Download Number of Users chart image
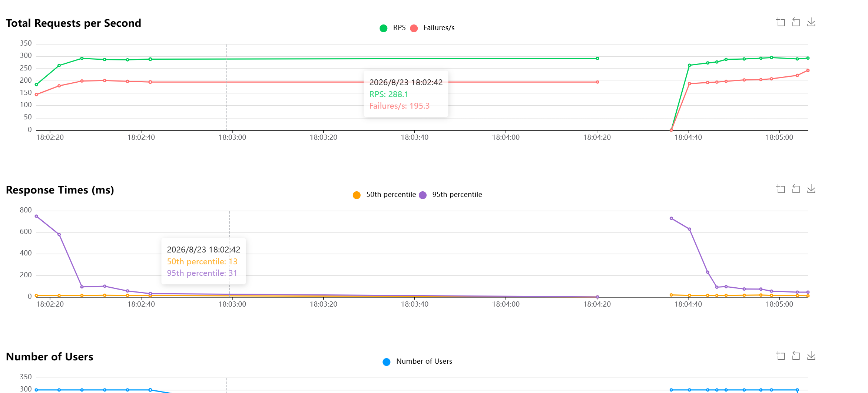The width and height of the screenshot is (868, 393). point(811,356)
